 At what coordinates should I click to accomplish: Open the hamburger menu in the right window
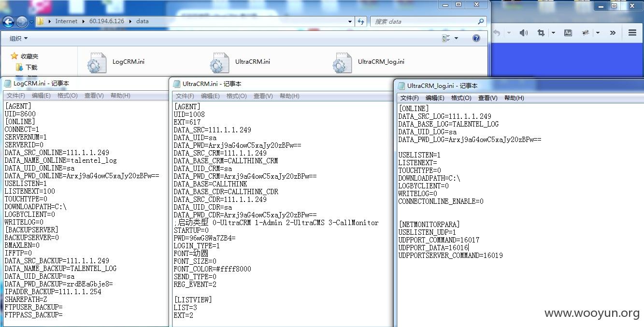632,33
